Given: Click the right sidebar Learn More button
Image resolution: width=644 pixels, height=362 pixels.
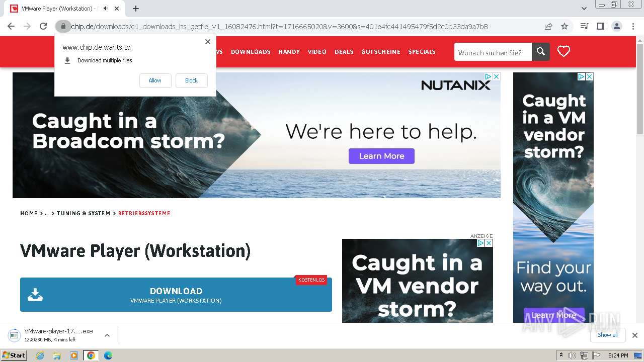Looking at the screenshot, I should click(x=554, y=315).
